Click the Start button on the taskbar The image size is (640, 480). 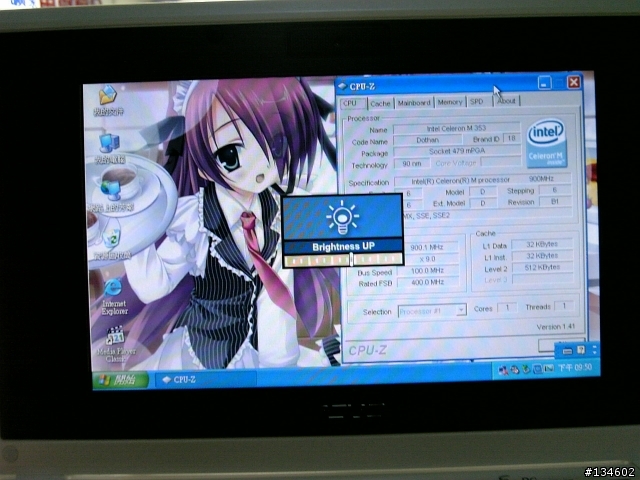coord(120,380)
